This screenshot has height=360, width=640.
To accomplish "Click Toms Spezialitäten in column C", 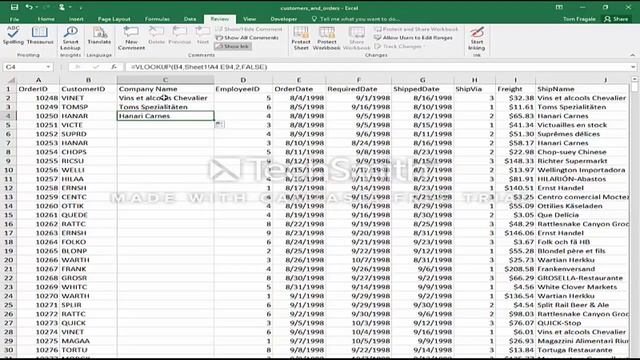I will tap(165, 107).
